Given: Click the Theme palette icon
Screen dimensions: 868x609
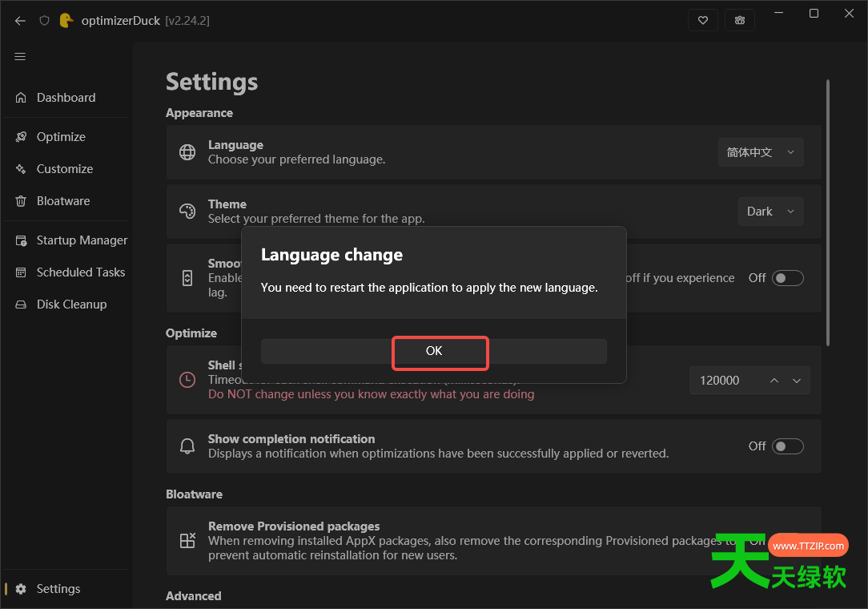Looking at the screenshot, I should coord(187,211).
